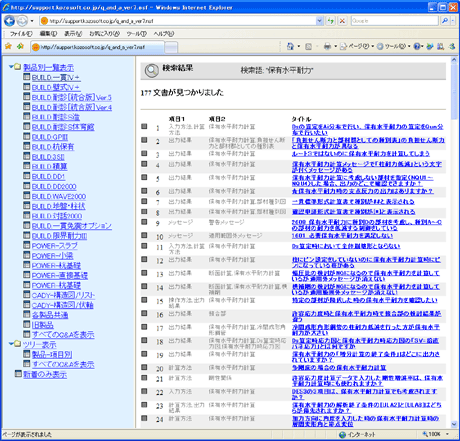
Task: Open the 編集 menu
Action: pos(48,34)
